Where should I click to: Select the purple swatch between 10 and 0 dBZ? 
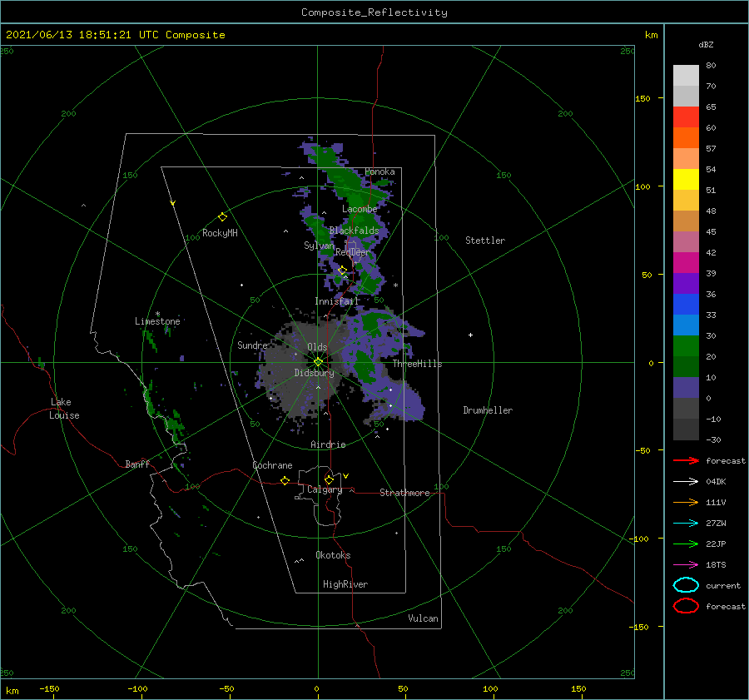point(686,388)
